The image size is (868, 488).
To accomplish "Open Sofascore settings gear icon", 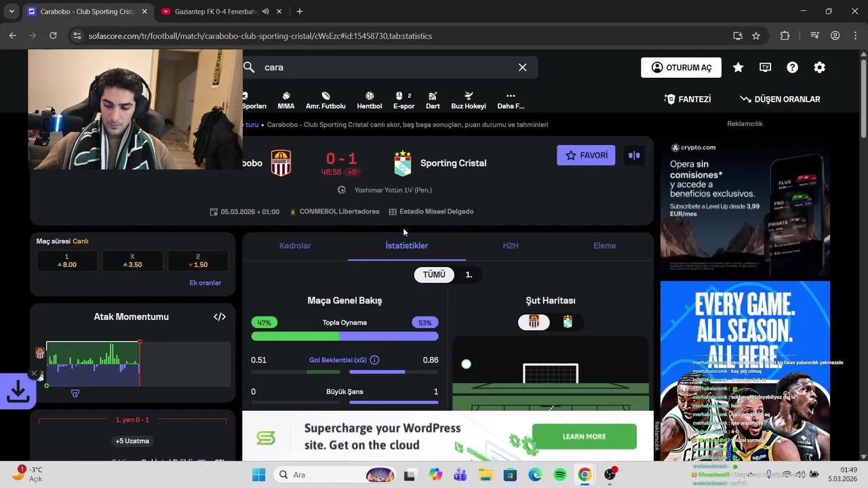I will (819, 67).
